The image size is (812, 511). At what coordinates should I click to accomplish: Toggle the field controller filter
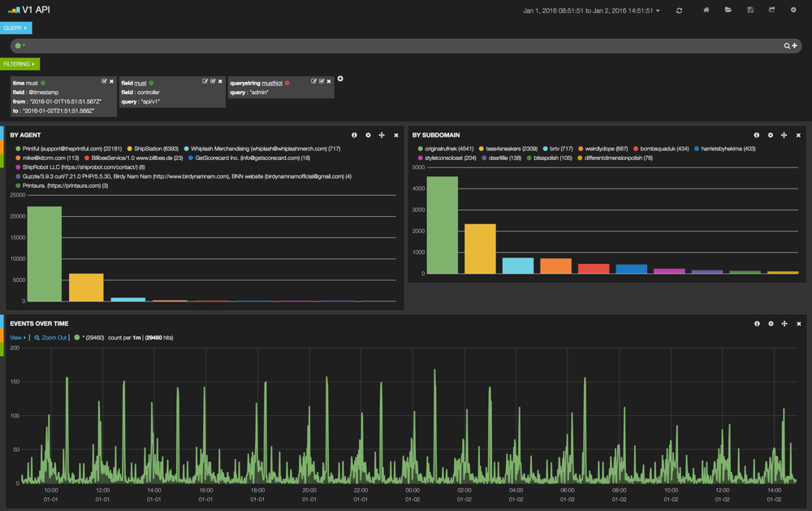click(x=213, y=81)
